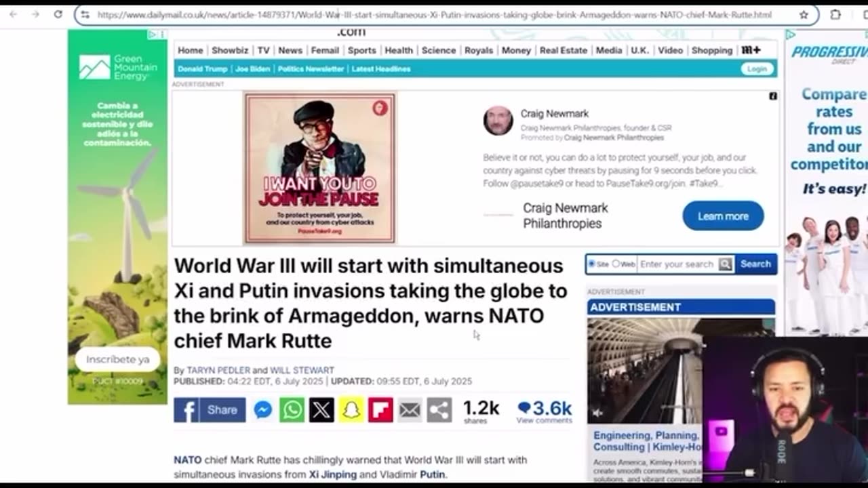This screenshot has width=868, height=488.
Task: Click the browser forward arrow
Action: 35,14
